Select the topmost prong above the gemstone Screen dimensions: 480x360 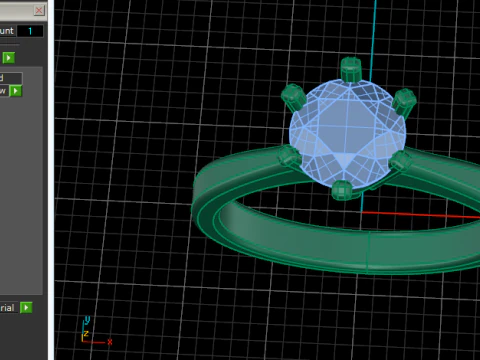351,69
